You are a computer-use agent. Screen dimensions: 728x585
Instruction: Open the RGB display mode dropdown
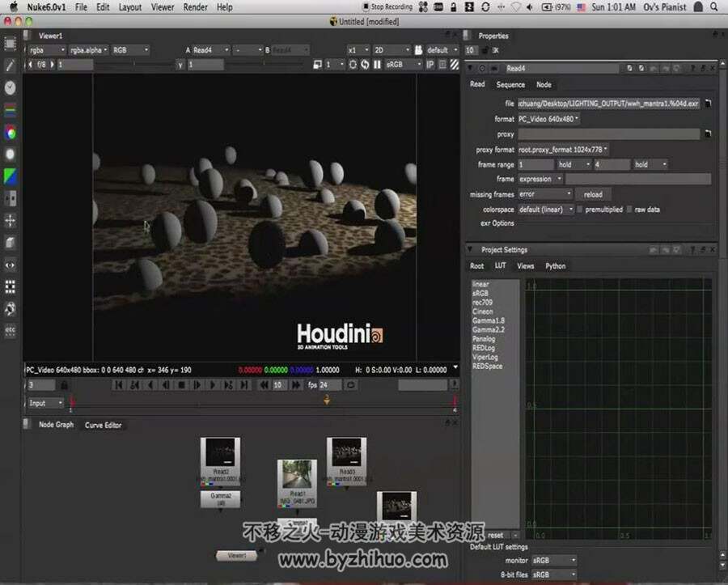(x=130, y=50)
